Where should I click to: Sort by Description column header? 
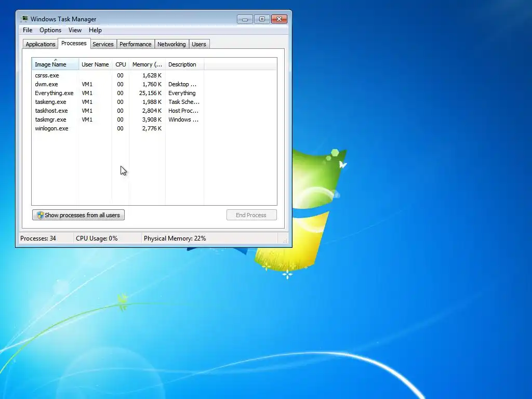tap(184, 64)
